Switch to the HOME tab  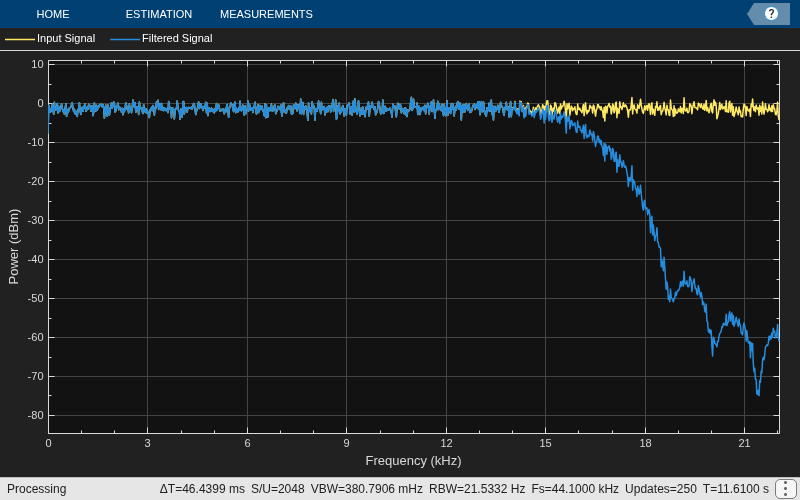[53, 14]
